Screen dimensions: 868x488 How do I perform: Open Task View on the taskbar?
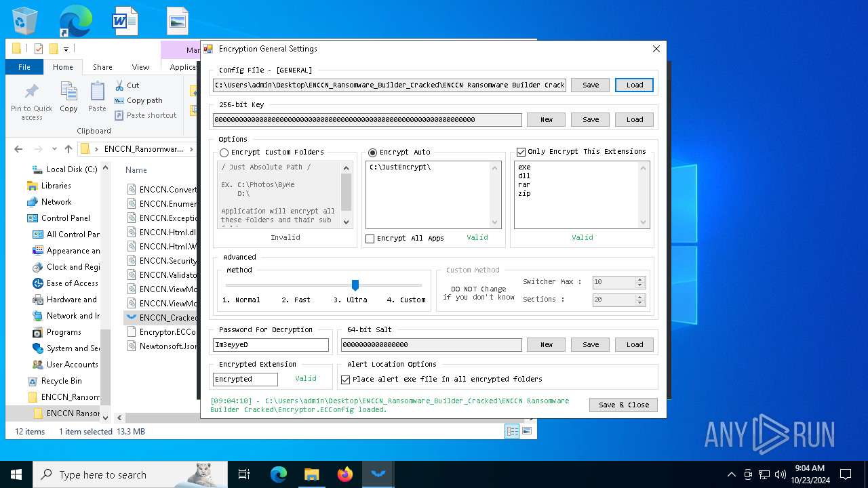tap(244, 474)
